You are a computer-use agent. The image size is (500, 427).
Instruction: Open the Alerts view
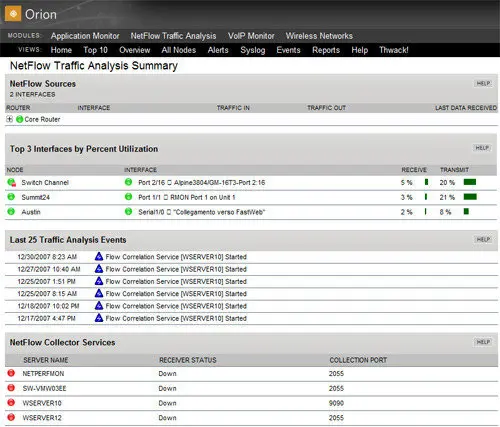click(x=218, y=50)
